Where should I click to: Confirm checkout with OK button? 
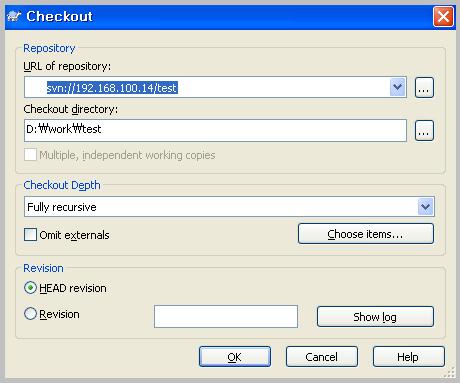coord(235,357)
